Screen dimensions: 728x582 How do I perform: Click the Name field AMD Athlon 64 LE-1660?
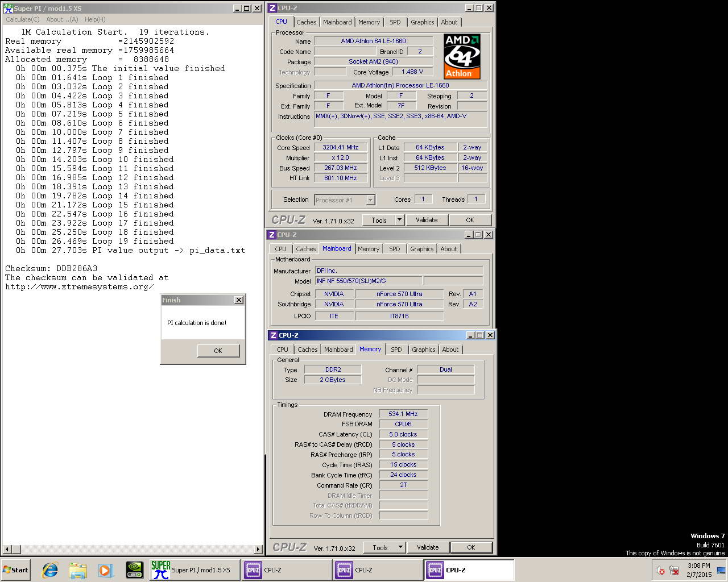(373, 41)
